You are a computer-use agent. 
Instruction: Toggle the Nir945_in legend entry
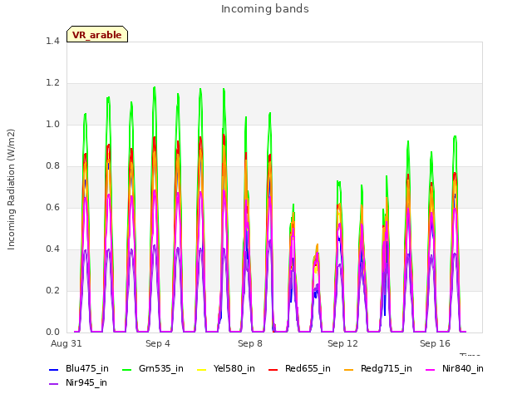tap(78, 382)
